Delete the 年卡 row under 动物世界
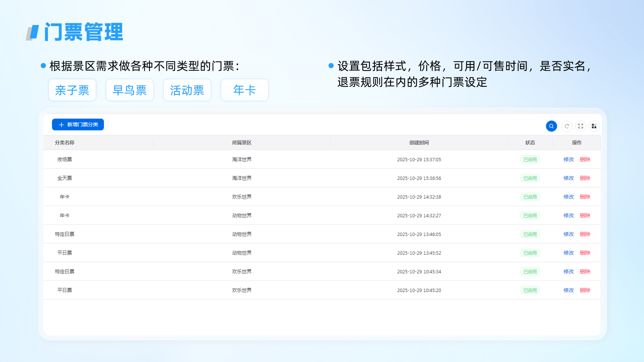The height and width of the screenshot is (362, 644). click(x=585, y=216)
